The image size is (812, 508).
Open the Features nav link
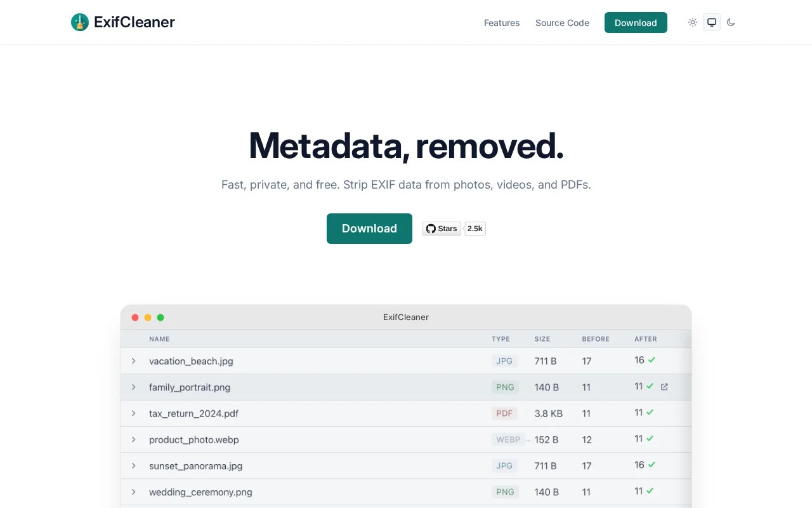tap(502, 23)
